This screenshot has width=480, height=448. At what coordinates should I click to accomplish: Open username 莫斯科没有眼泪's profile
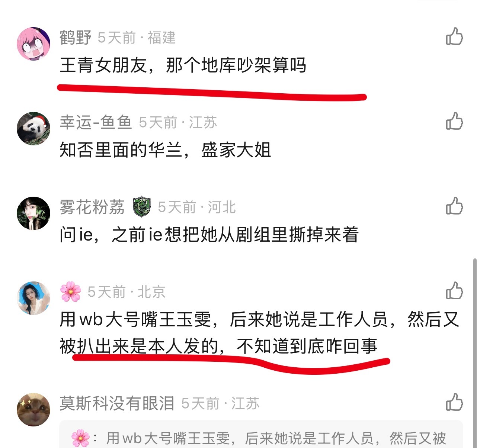point(117,403)
